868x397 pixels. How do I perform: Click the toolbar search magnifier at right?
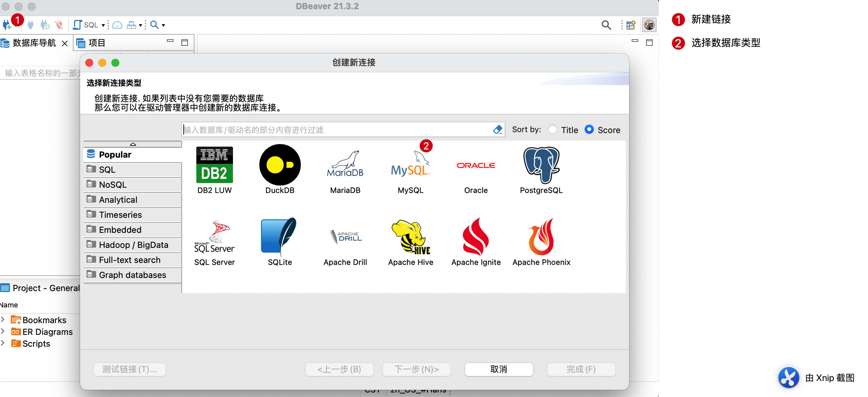coord(606,25)
